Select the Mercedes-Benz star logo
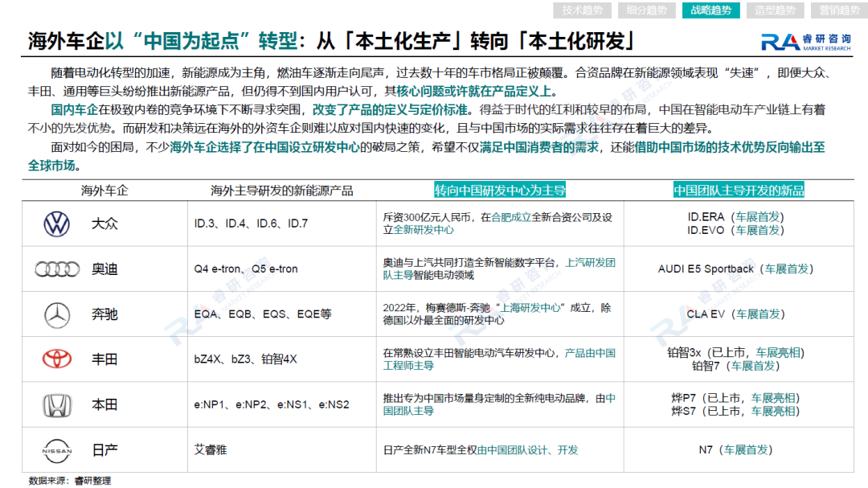This screenshot has width=868, height=488. 56,314
